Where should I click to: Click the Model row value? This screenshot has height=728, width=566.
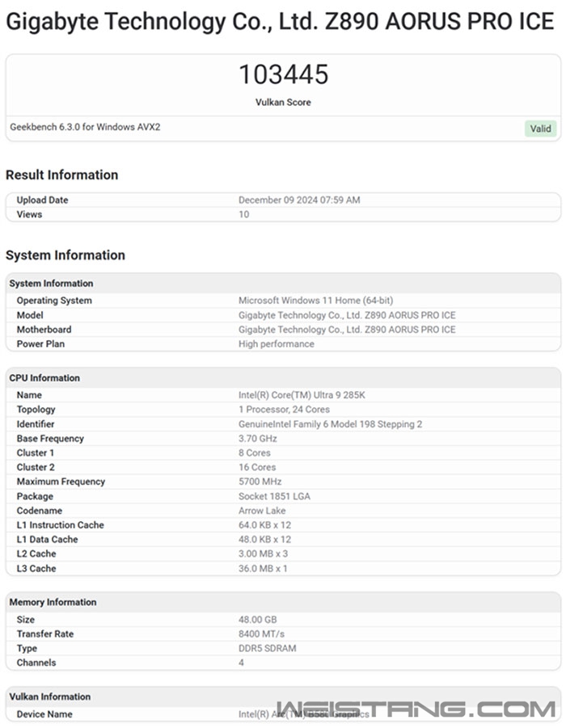coord(347,315)
